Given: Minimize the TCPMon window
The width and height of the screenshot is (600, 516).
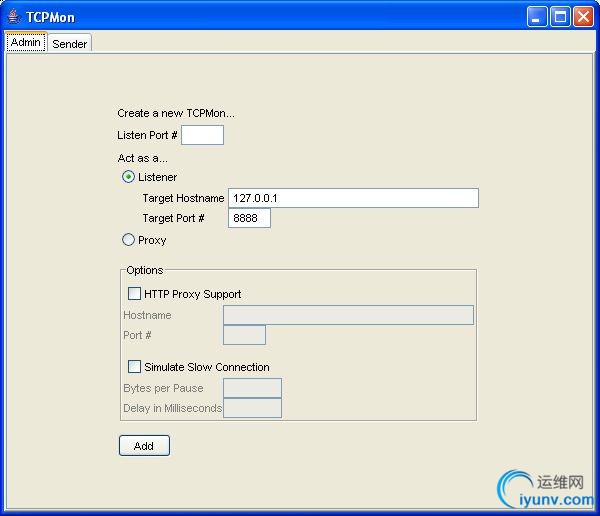Looking at the screenshot, I should pyautogui.click(x=536, y=17).
